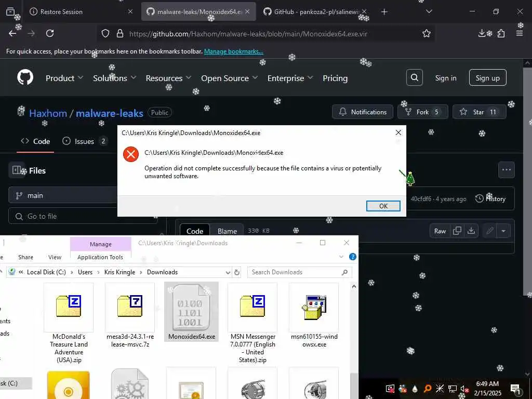Image resolution: width=532 pixels, height=399 pixels.
Task: Go to the GitHub homepage logo
Action: coord(25,78)
